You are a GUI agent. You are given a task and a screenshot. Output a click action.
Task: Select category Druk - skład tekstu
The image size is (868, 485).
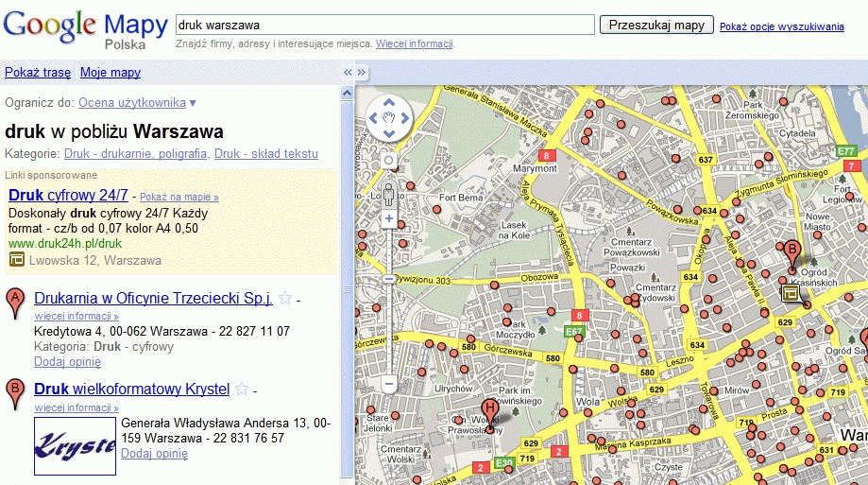266,153
